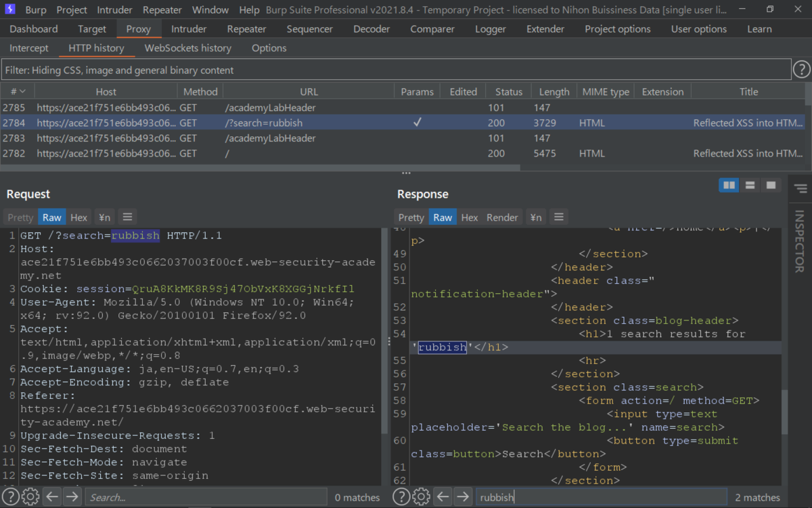Open User options tab
The image size is (812, 508).
699,29
